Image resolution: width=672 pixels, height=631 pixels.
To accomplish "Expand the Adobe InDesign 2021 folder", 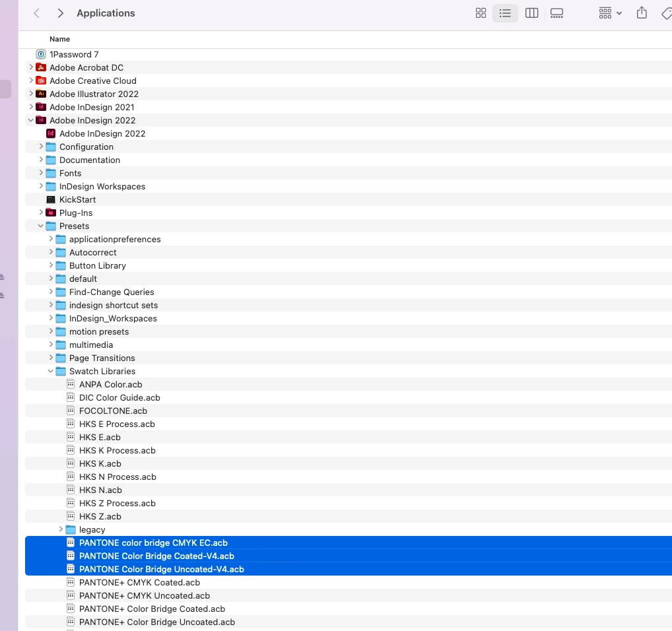I will [31, 107].
